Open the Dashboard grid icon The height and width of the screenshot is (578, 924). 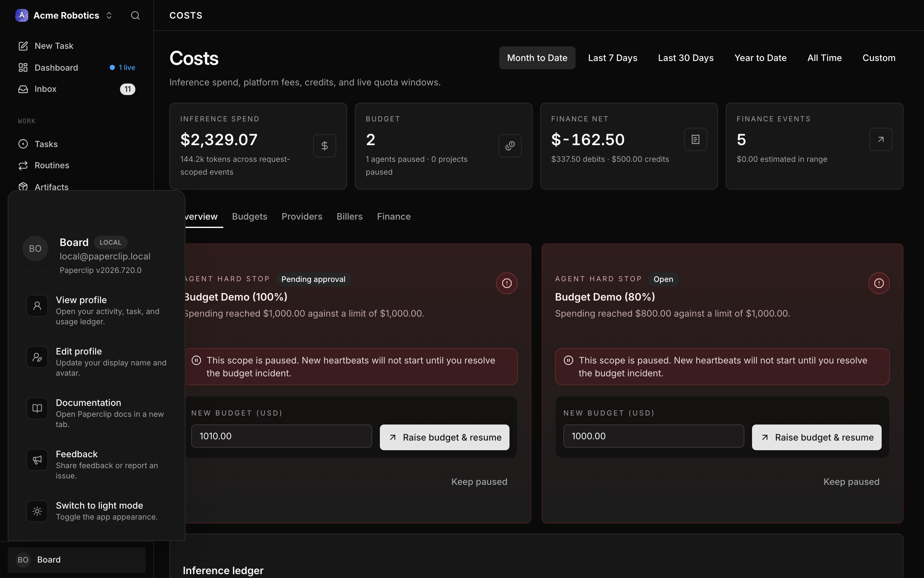coord(23,68)
